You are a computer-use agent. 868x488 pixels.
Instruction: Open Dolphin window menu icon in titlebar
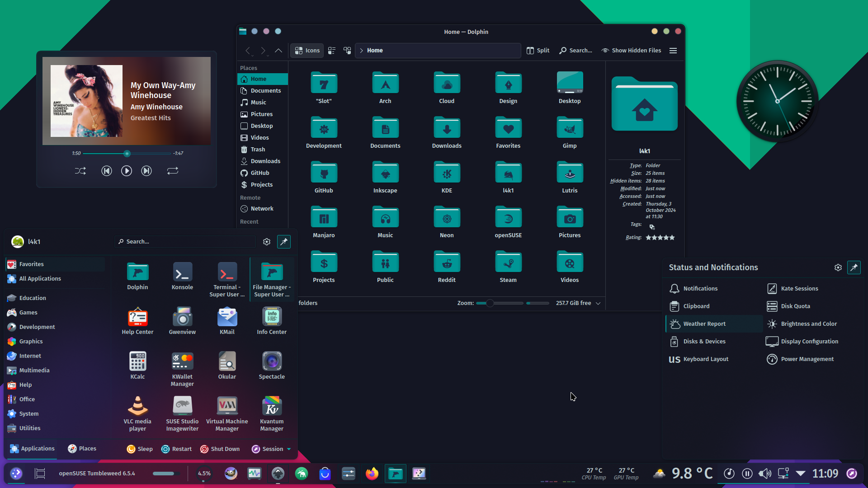pos(243,31)
